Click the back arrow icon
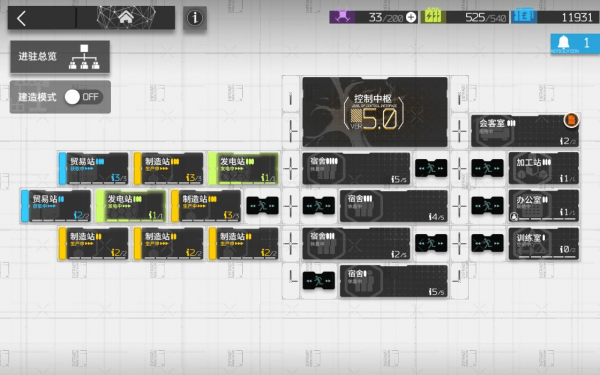Viewport: 600px width, 375px height. [22, 18]
